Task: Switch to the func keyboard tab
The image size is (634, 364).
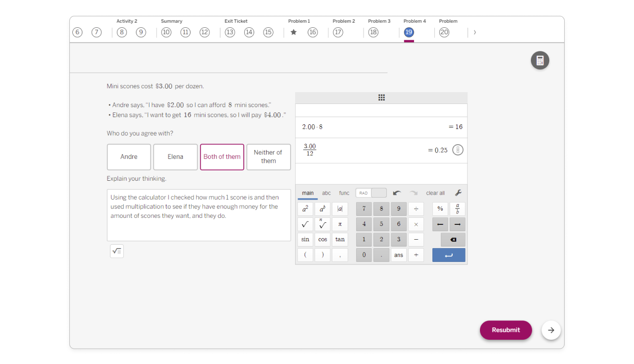Action: point(344,193)
